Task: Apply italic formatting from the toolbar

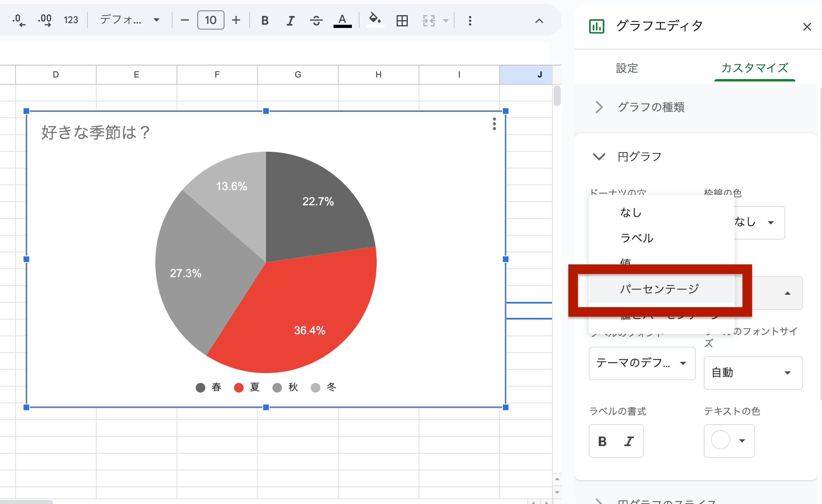Action: pos(290,20)
